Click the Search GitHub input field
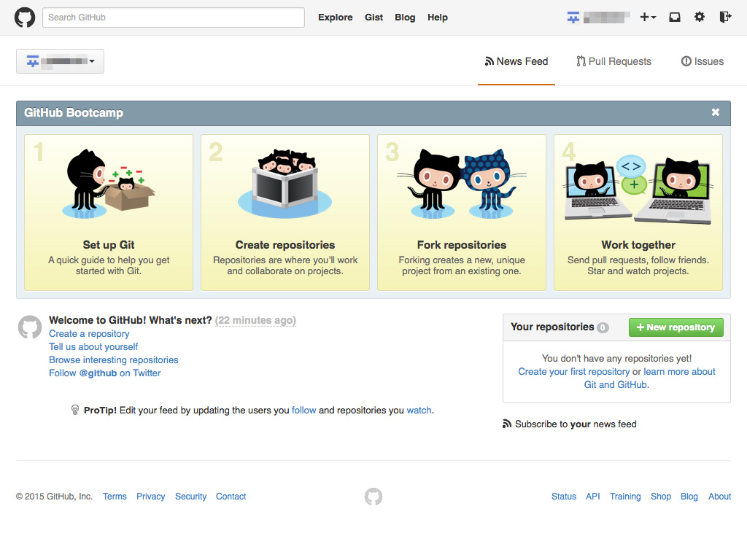 pyautogui.click(x=174, y=17)
